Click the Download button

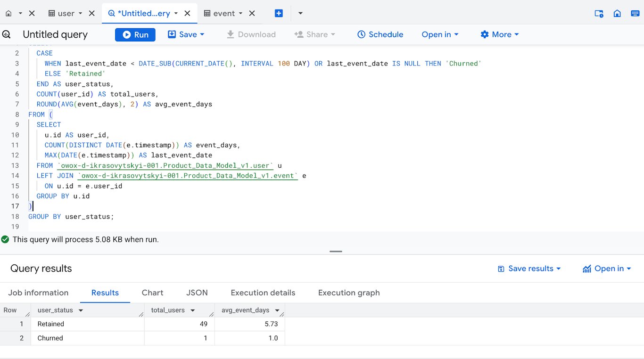click(x=251, y=34)
